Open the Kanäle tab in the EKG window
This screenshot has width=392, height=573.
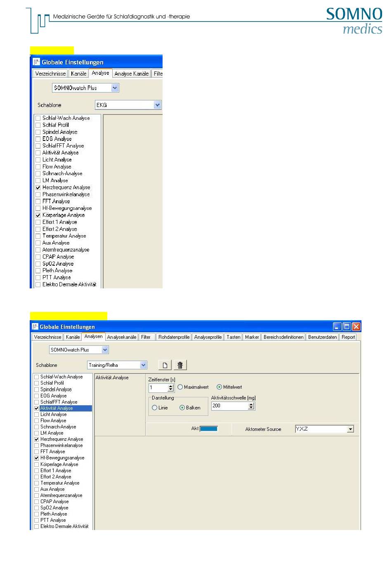[78, 74]
